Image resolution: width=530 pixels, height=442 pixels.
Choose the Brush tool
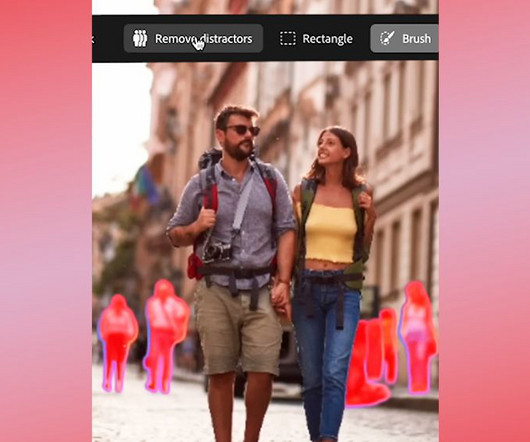click(x=404, y=39)
